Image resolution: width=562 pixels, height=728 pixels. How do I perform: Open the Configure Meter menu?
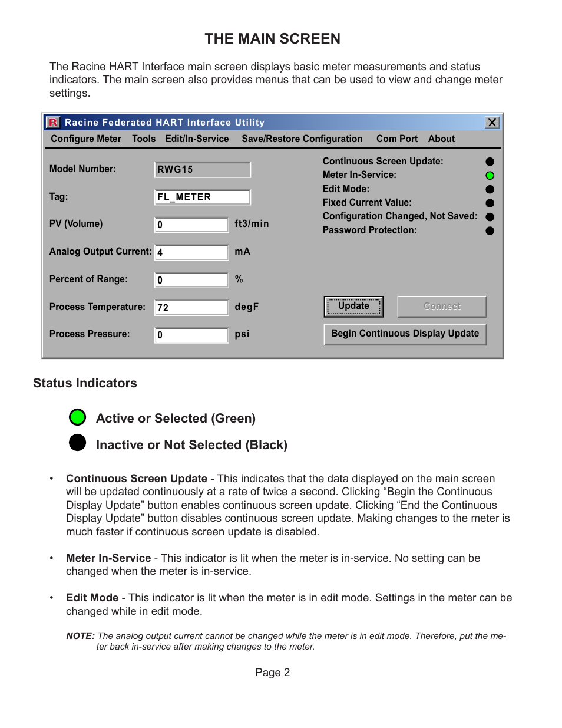86,139
